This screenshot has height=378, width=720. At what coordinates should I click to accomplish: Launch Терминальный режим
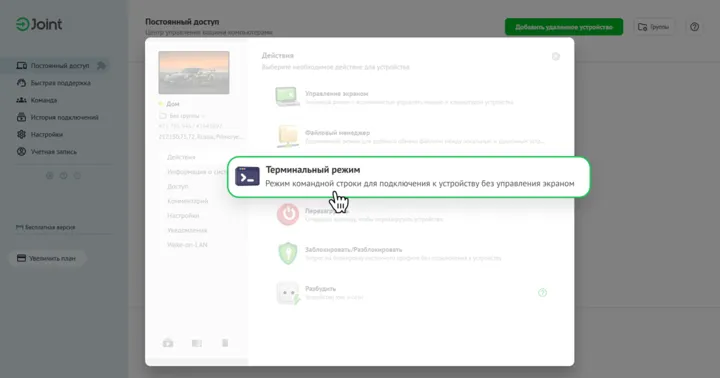click(x=408, y=177)
